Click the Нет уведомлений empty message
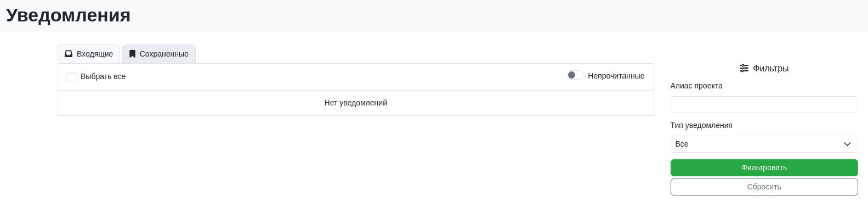Image resolution: width=868 pixels, height=212 pixels. (x=356, y=103)
